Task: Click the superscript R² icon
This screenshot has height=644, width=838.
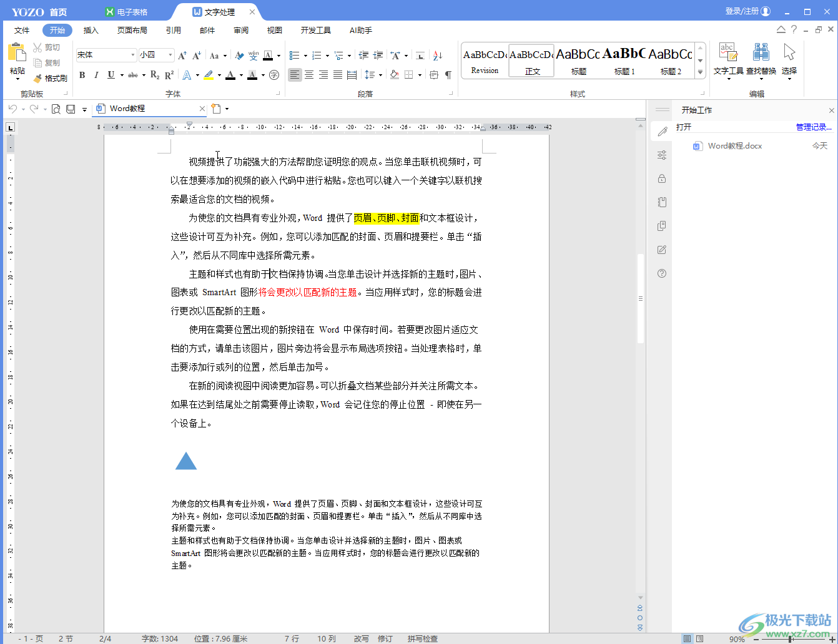Action: click(169, 76)
